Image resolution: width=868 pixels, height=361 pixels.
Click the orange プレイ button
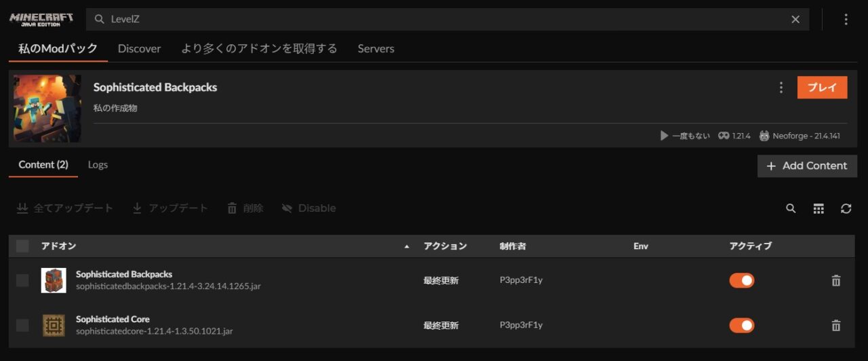pyautogui.click(x=822, y=88)
